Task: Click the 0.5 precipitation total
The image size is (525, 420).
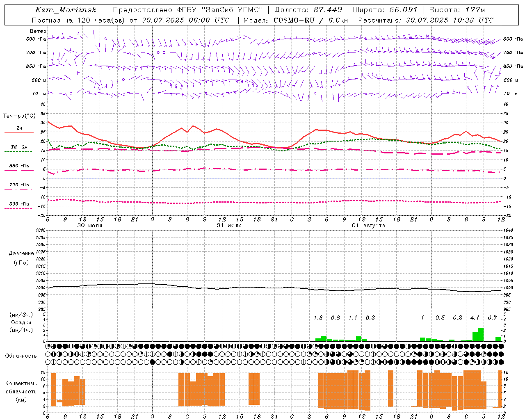Action: tap(440, 317)
